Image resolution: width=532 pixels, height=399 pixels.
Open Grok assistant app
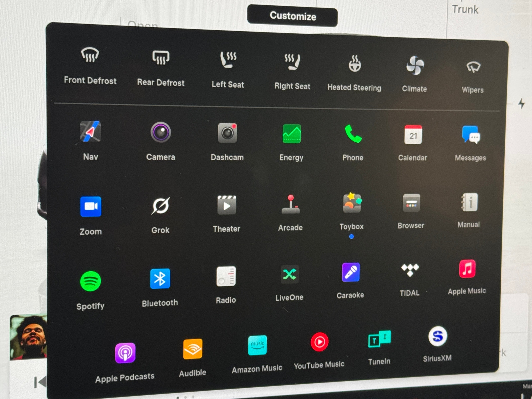(161, 206)
